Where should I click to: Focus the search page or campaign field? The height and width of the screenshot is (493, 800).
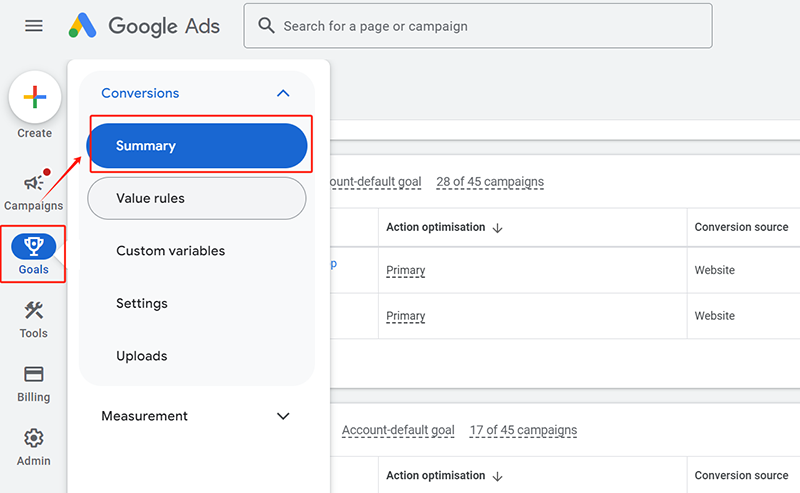click(x=490, y=26)
